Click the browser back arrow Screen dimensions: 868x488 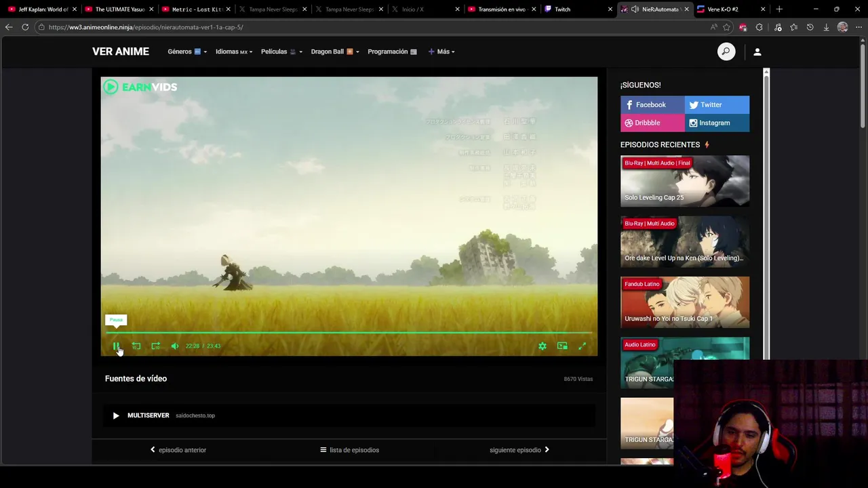pos(9,27)
